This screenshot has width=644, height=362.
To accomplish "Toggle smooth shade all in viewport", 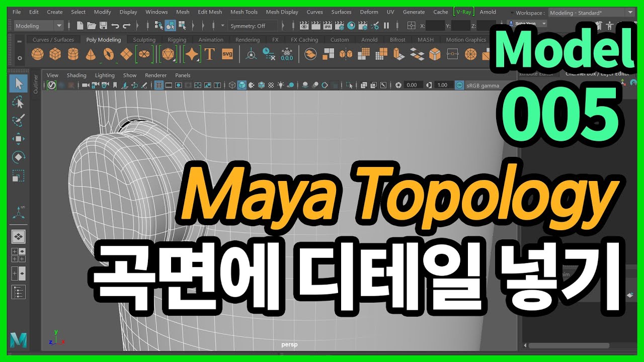I will click(242, 85).
